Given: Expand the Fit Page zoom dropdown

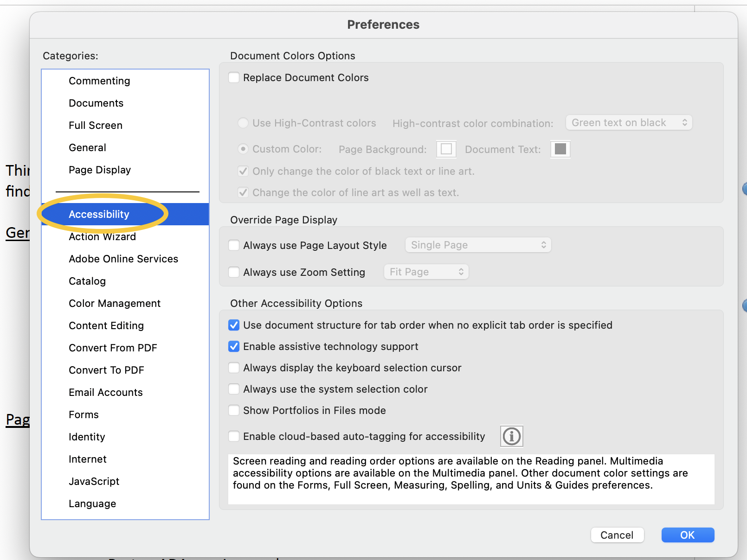Looking at the screenshot, I should click(426, 272).
